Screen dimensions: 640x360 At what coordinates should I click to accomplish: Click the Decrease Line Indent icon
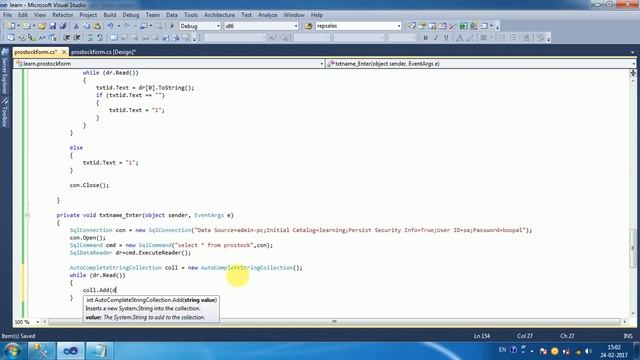pyautogui.click(x=66, y=38)
